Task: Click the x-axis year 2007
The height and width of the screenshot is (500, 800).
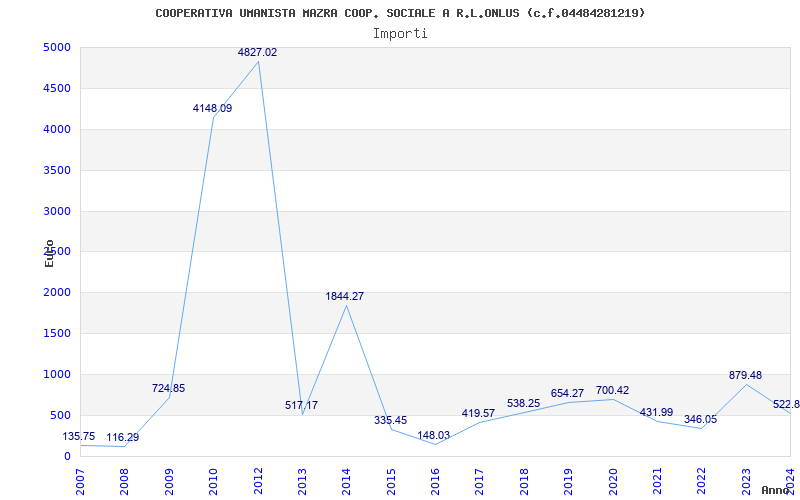Action: tap(80, 481)
